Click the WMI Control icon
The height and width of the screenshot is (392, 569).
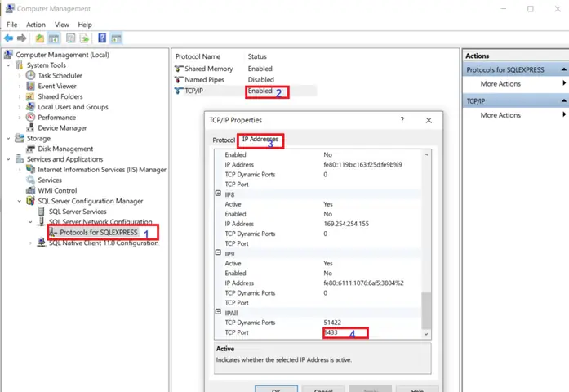(30, 190)
